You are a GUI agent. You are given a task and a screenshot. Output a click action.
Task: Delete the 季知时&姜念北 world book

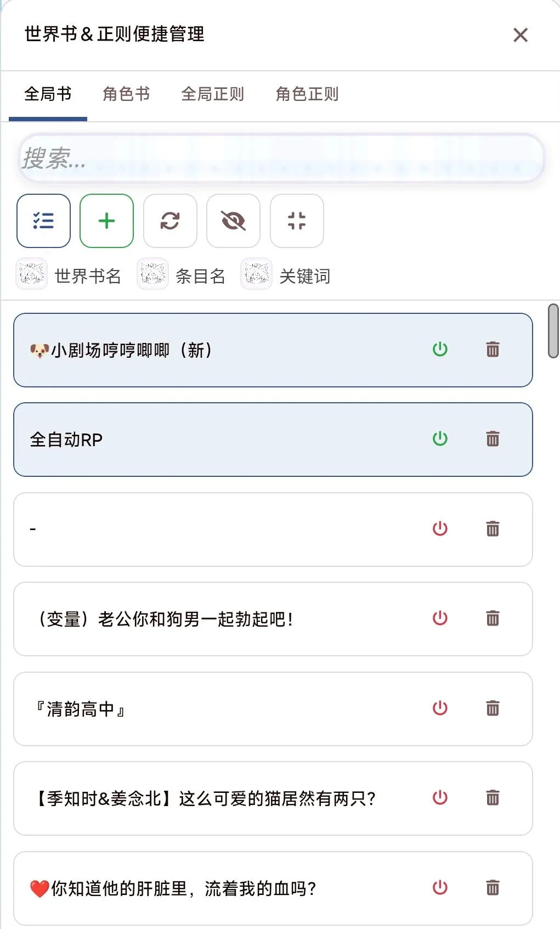click(493, 798)
